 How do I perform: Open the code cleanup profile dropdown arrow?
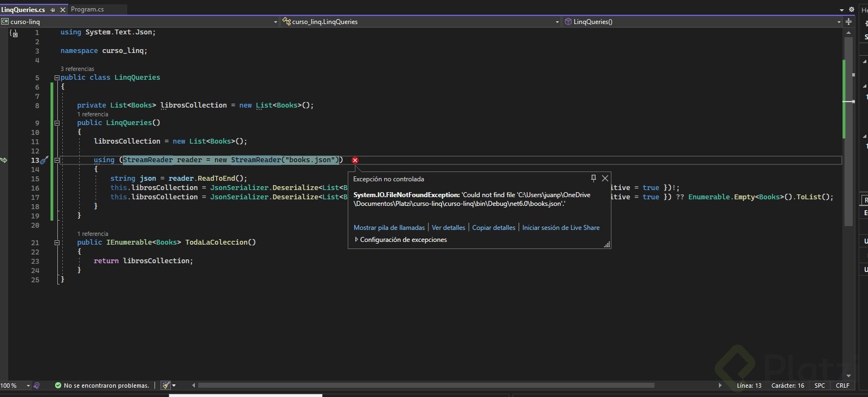tap(174, 385)
